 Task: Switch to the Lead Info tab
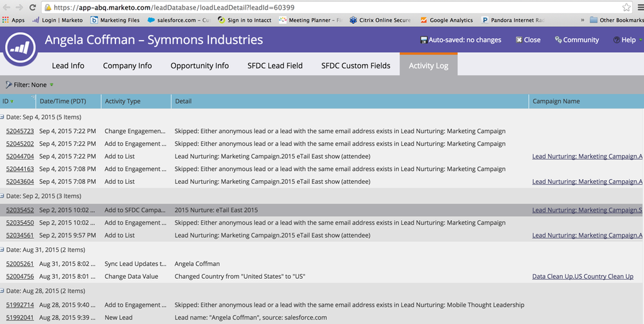tap(68, 65)
